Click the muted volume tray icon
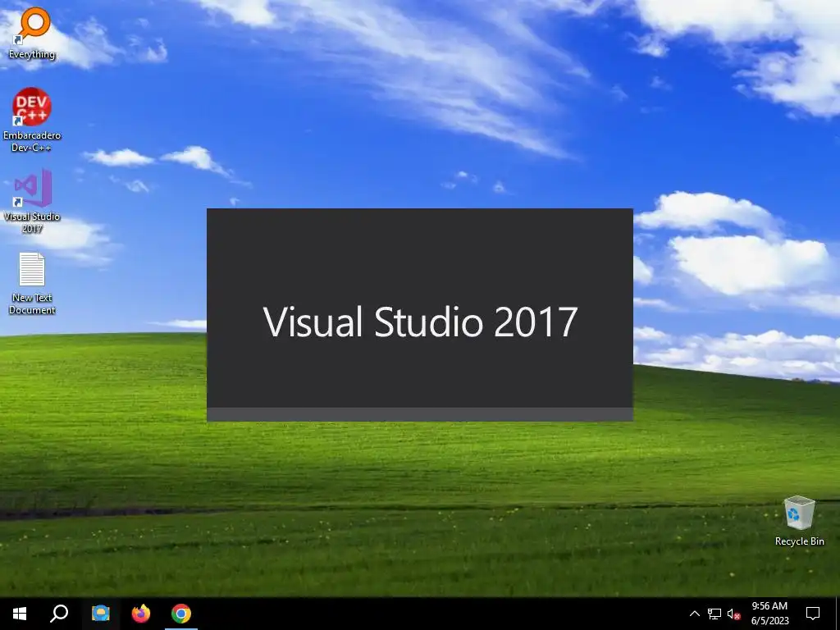The image size is (840, 630). click(x=733, y=614)
